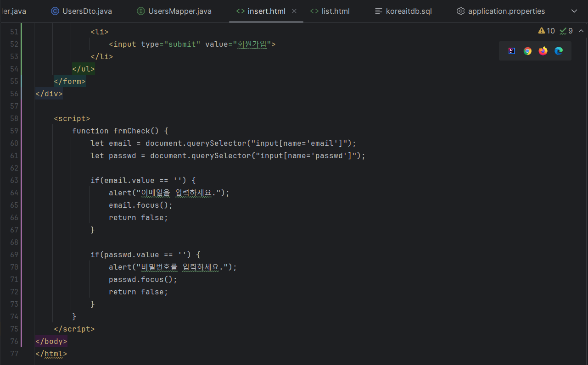The height and width of the screenshot is (365, 588).
Task: Click the 'let email' declaration line
Action: click(x=224, y=143)
